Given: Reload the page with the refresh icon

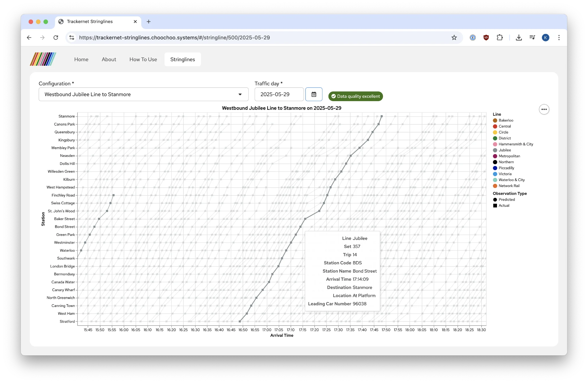Looking at the screenshot, I should (56, 38).
